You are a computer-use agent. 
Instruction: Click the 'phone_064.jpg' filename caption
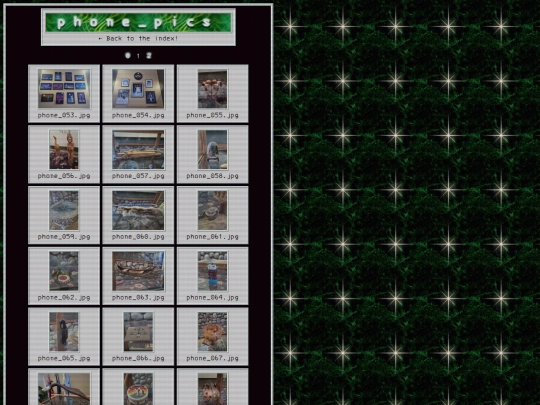212,298
